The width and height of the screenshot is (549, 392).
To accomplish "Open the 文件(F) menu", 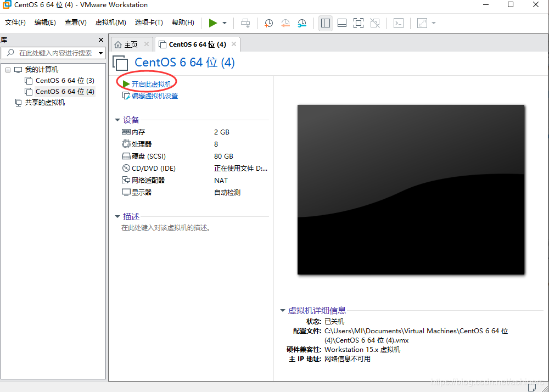I will click(15, 23).
